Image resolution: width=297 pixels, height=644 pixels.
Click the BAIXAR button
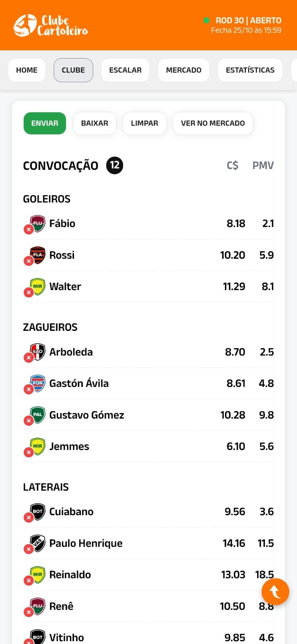(95, 123)
